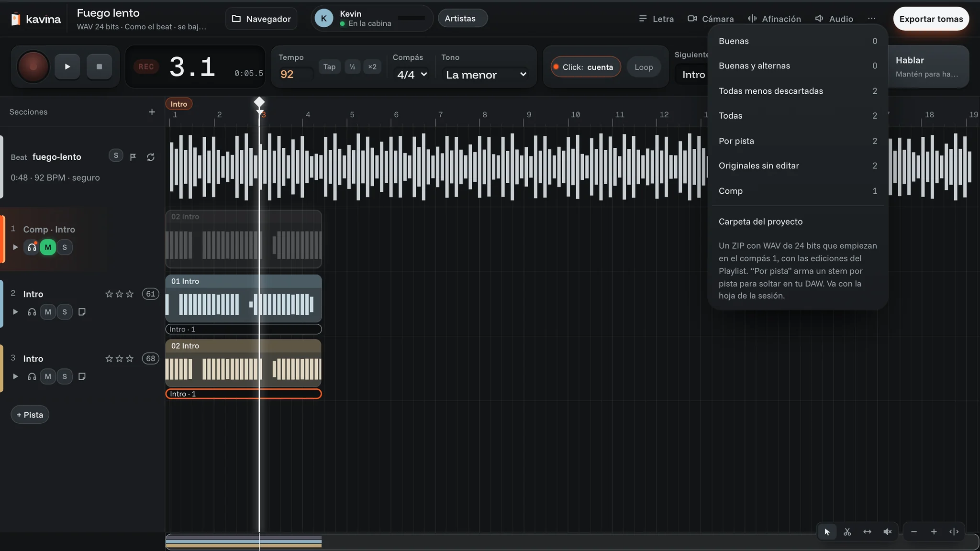Viewport: 980px width, 551px height.
Task: Open the Kevin artist status selector
Action: (372, 19)
